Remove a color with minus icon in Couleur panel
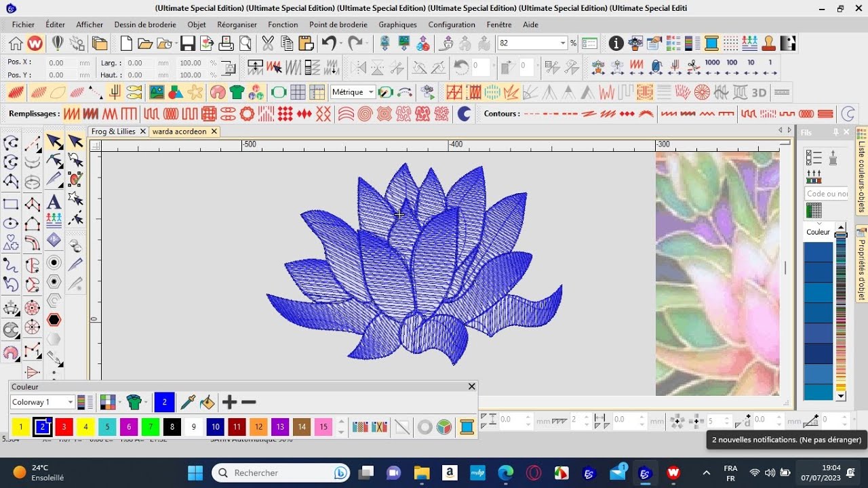868x488 pixels. pyautogui.click(x=249, y=403)
